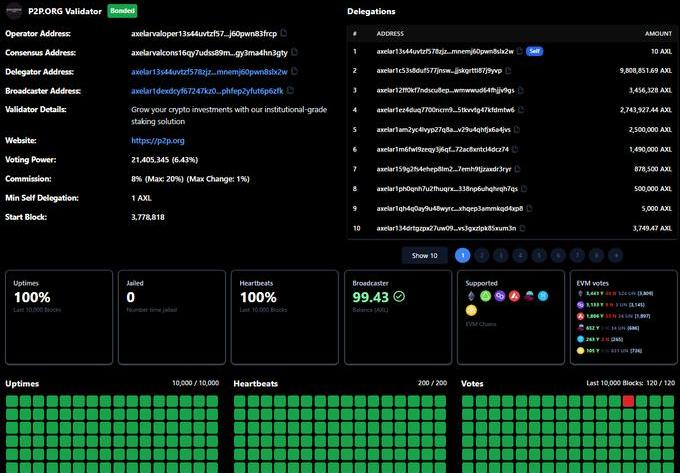The width and height of the screenshot is (680, 473).
Task: Click the AMOUNT column header
Action: [x=658, y=33]
